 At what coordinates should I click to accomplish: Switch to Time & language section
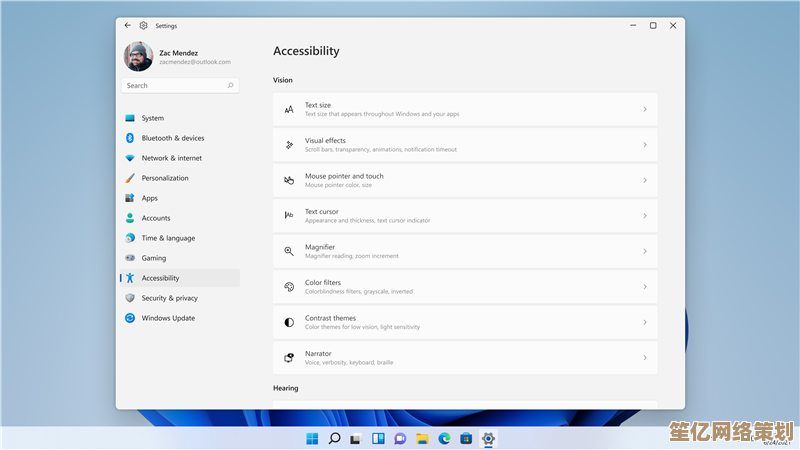(x=168, y=238)
